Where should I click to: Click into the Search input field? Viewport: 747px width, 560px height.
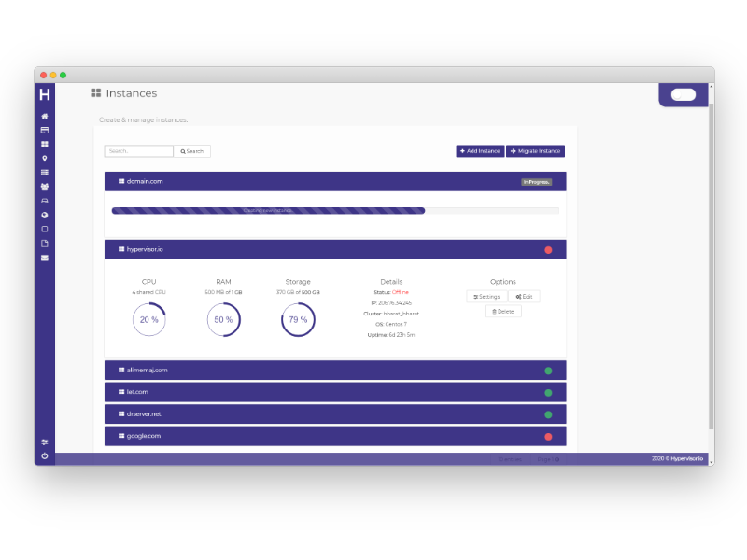138,151
